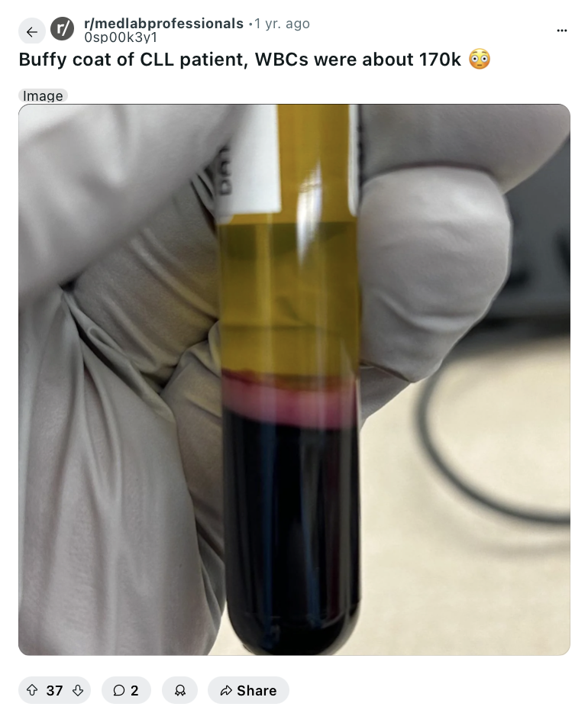The image size is (588, 710).
Task: Give an award with the ribbon icon
Action: point(180,690)
